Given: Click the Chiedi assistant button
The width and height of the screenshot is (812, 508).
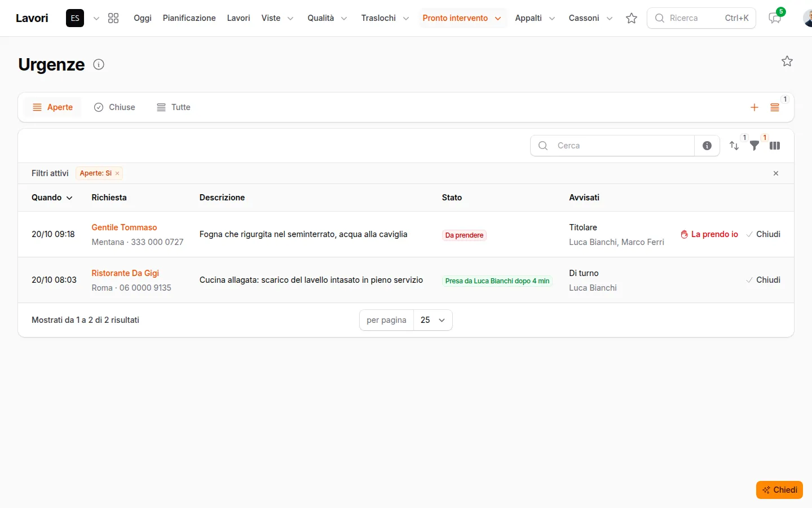Looking at the screenshot, I should pyautogui.click(x=779, y=490).
